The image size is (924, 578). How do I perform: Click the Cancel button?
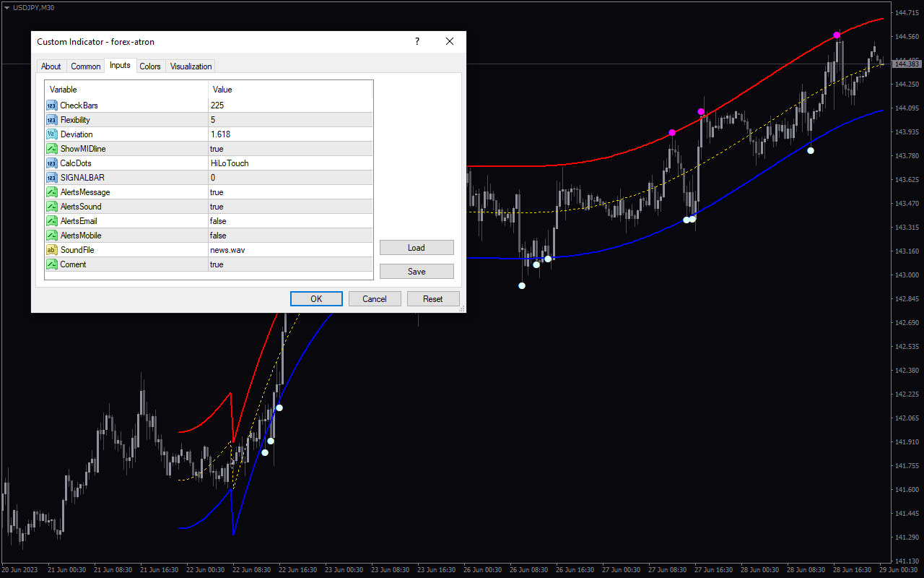click(375, 298)
